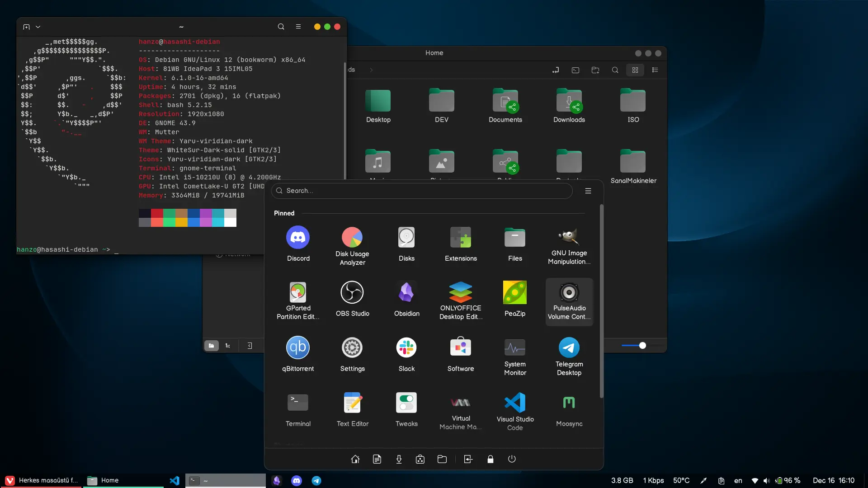
Task: Switch to Vivaldi window in taskbar
Action: pos(42,480)
